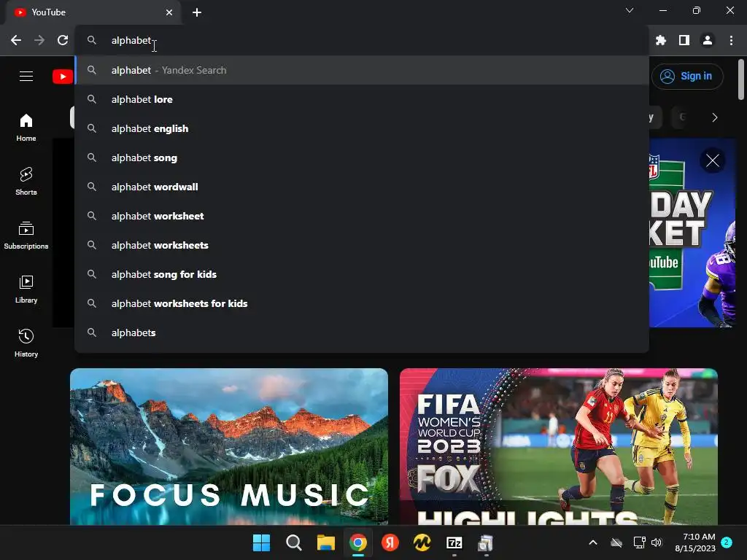Choose the 'alphabet lore' suggestion
Image resolution: width=747 pixels, height=560 pixels.
coord(362,99)
